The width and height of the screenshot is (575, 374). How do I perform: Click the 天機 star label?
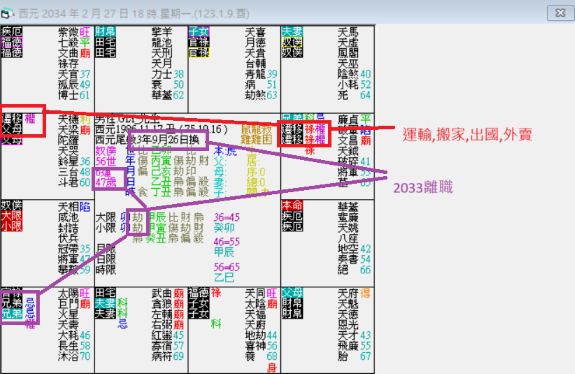68,120
